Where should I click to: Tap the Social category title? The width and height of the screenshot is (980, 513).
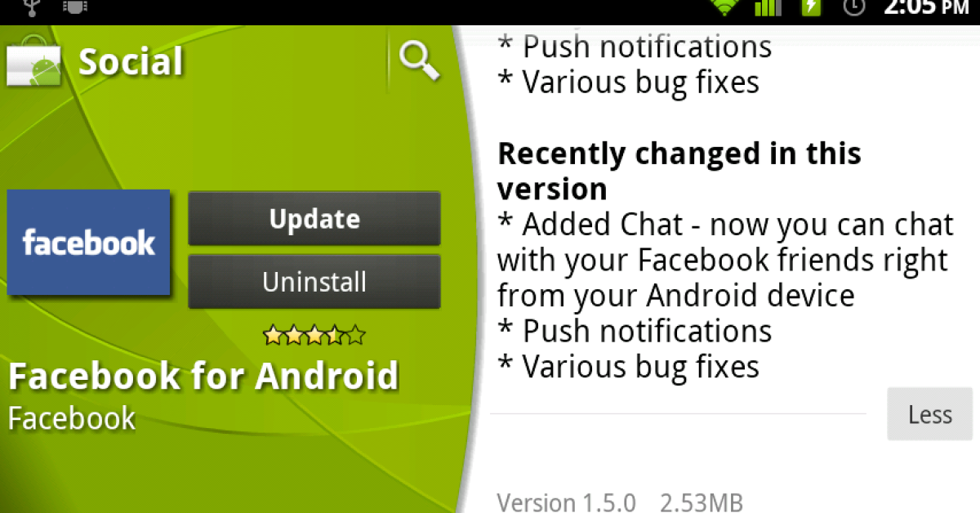pyautogui.click(x=131, y=63)
